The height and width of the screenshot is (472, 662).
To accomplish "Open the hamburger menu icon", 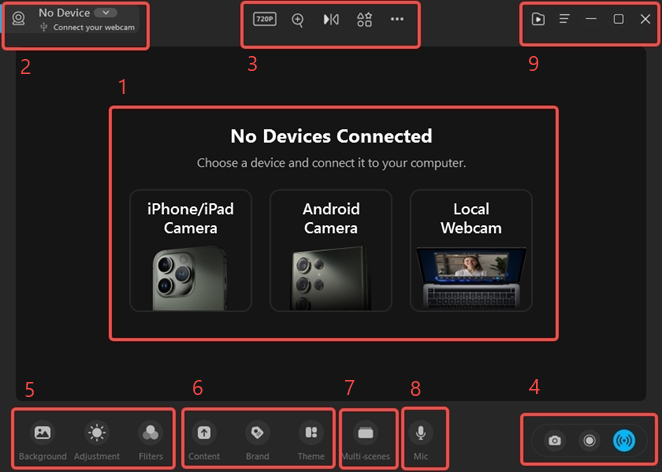I will (x=564, y=19).
